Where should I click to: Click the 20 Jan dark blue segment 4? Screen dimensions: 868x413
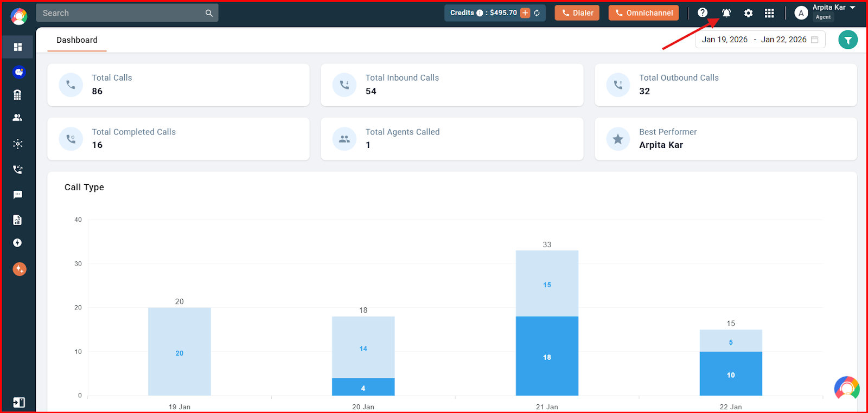[363, 387]
